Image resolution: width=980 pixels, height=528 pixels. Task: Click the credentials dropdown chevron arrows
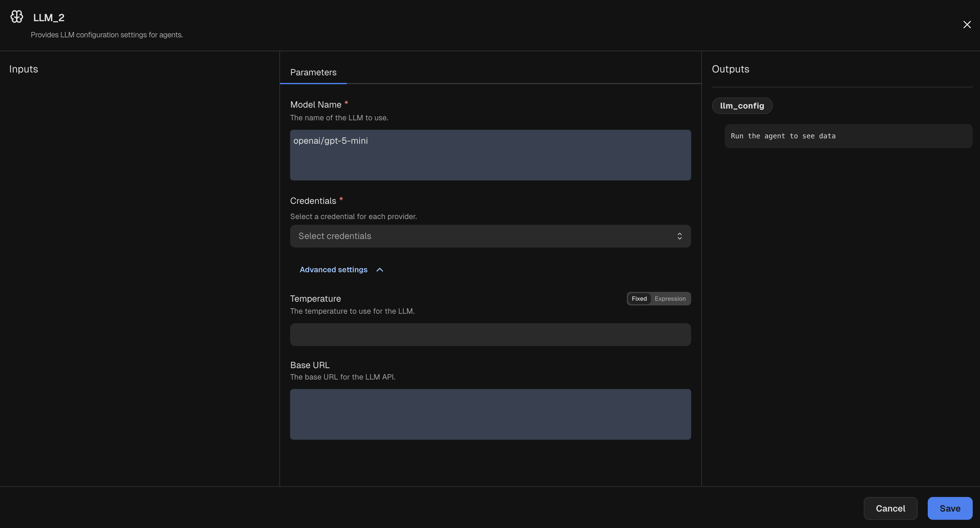coord(680,236)
